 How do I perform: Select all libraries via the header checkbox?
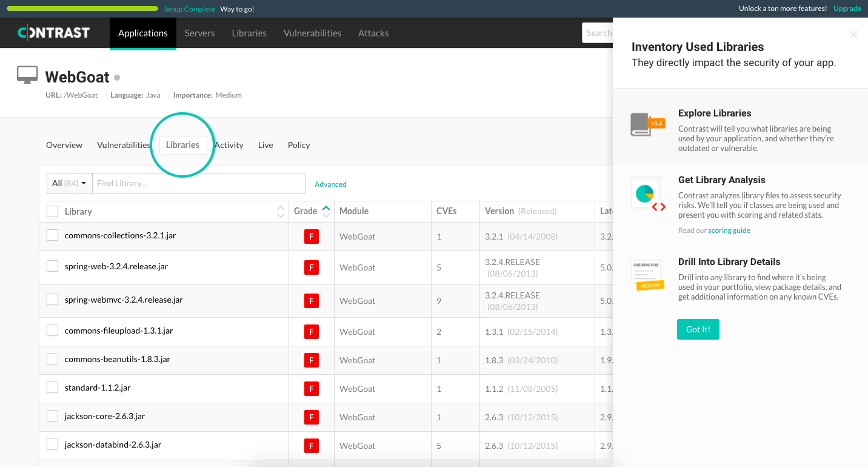tap(52, 211)
